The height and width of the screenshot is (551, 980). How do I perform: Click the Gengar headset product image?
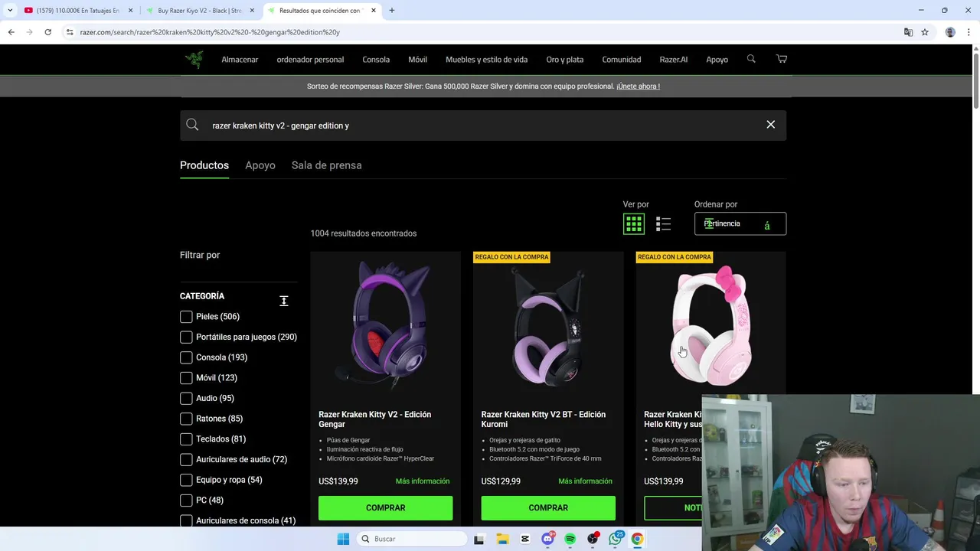[386, 327]
